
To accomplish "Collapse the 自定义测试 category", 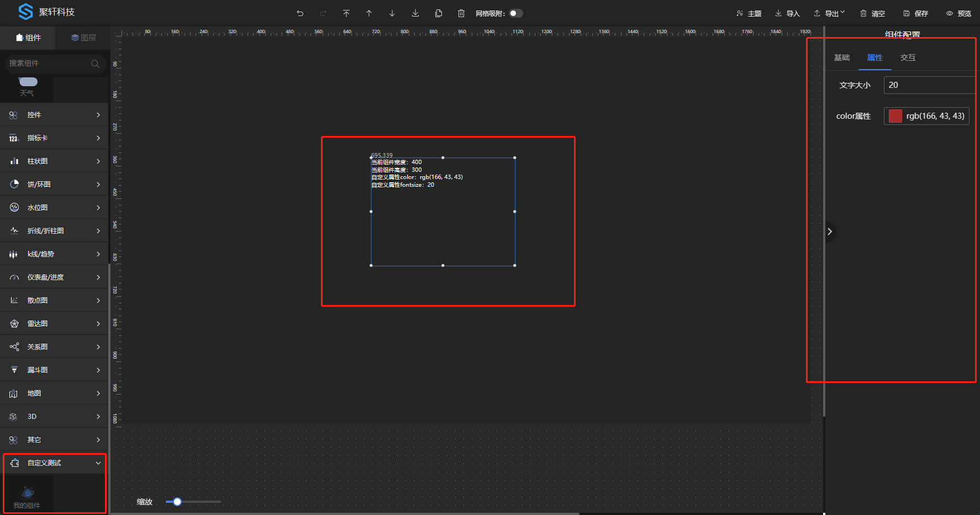I will coord(54,463).
